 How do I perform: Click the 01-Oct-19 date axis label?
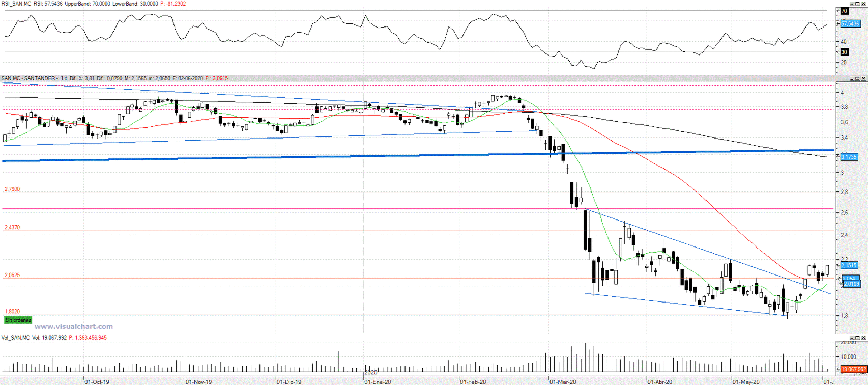tap(97, 381)
